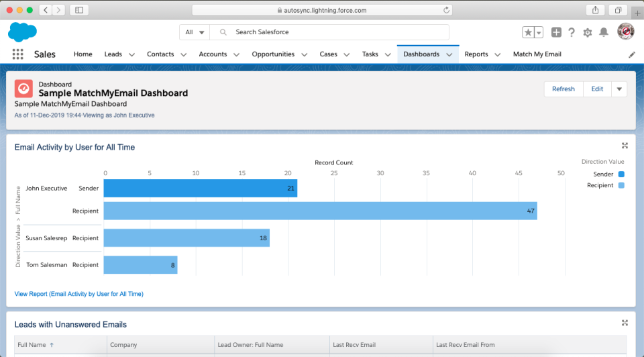Expand the Dashboards tab dropdown chevron

tap(449, 54)
